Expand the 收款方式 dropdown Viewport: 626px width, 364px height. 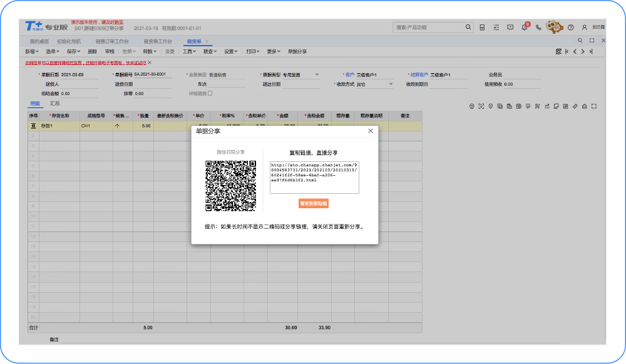391,84
